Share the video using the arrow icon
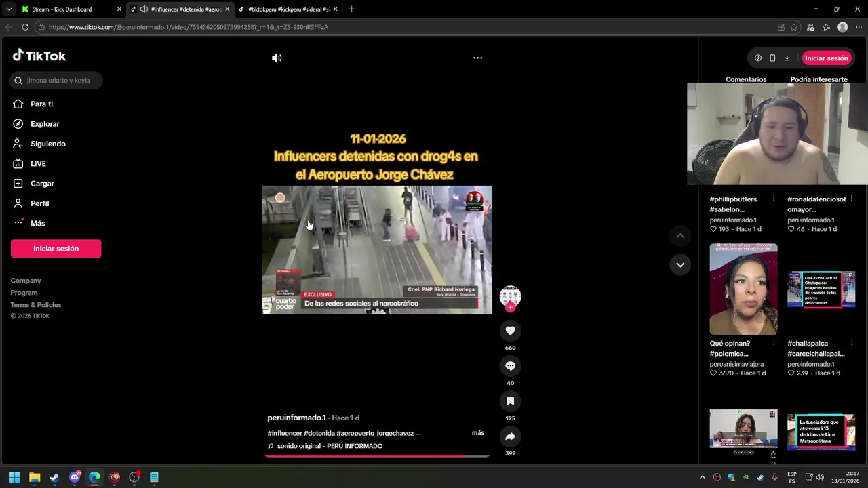Viewport: 868px width, 488px height. 510,436
